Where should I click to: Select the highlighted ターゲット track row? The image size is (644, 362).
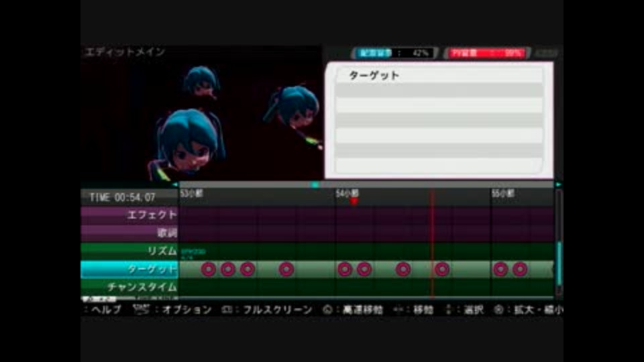pyautogui.click(x=317, y=269)
